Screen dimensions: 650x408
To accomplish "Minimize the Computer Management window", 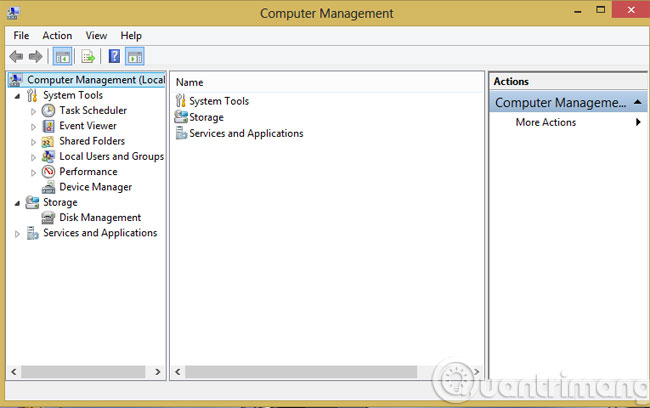I will coord(577,11).
